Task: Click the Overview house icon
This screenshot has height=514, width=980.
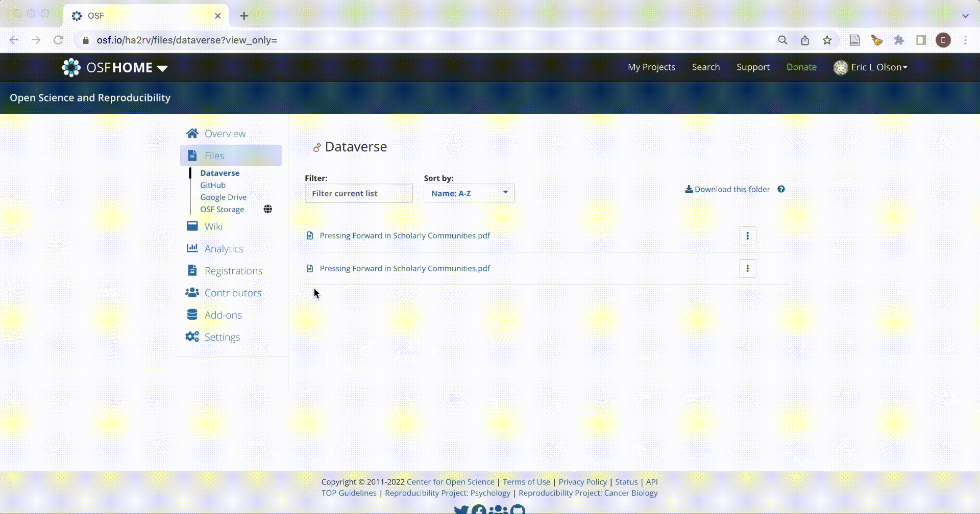Action: click(x=192, y=134)
